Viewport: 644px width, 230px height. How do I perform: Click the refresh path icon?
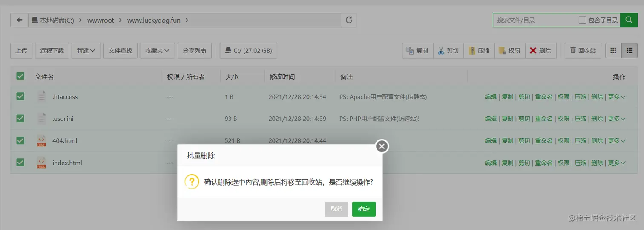tap(349, 20)
